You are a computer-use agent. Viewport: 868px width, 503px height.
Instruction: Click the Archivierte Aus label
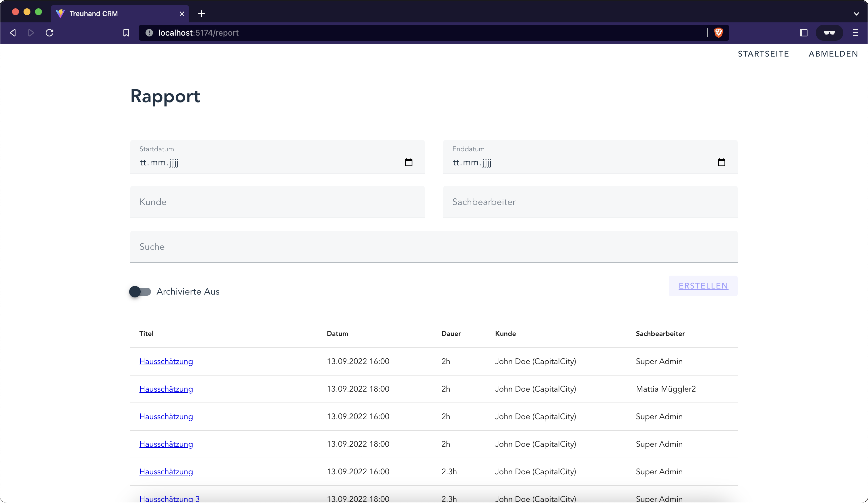(x=188, y=292)
